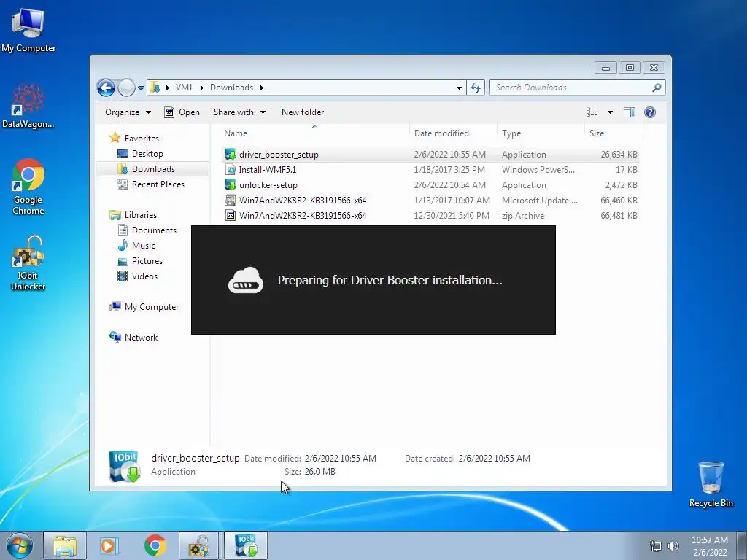Viewport: 747px width, 560px height.
Task: Open recent pages dropdown beside Forward
Action: tap(141, 88)
